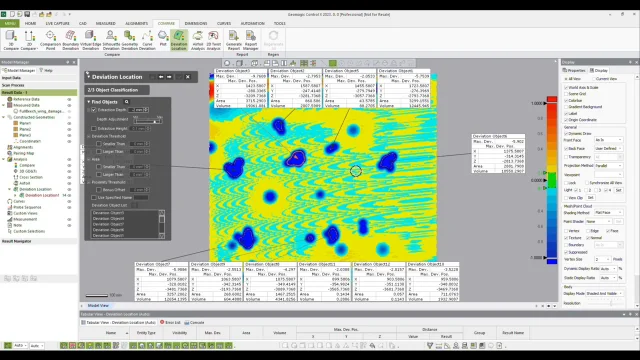The height and width of the screenshot is (360, 640).
Task: Click the Deviation Location ribbon tool
Action: pos(179,40)
